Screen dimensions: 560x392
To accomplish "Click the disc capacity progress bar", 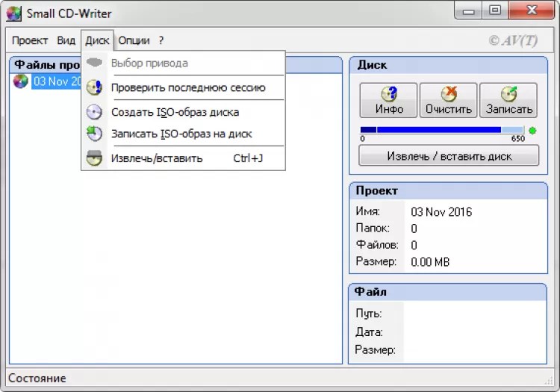I will (x=442, y=130).
